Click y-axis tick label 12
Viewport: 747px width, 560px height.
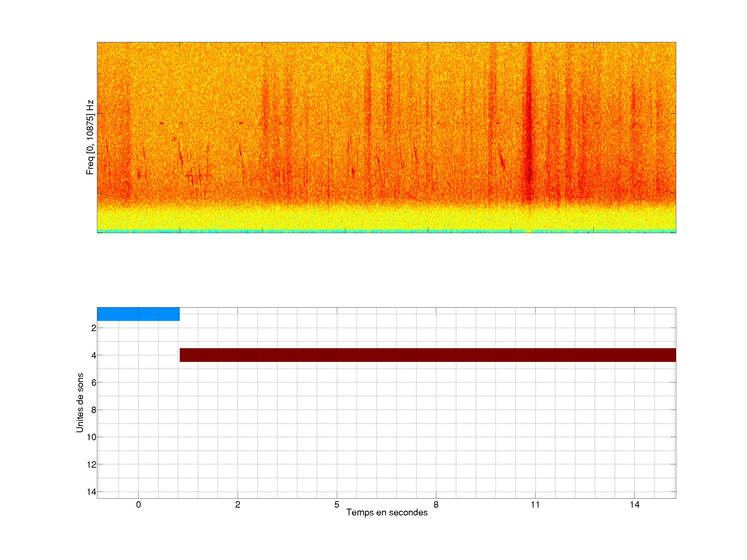tap(92, 465)
